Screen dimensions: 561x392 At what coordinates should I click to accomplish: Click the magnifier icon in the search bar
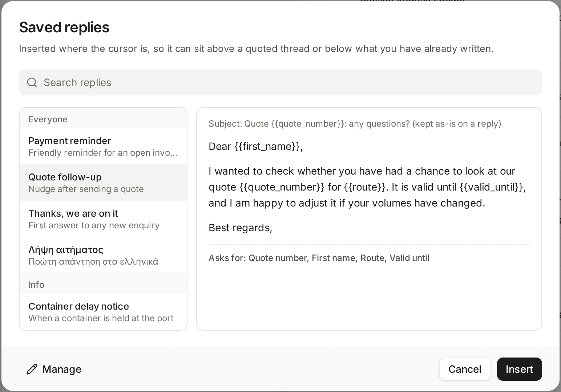pyautogui.click(x=32, y=82)
